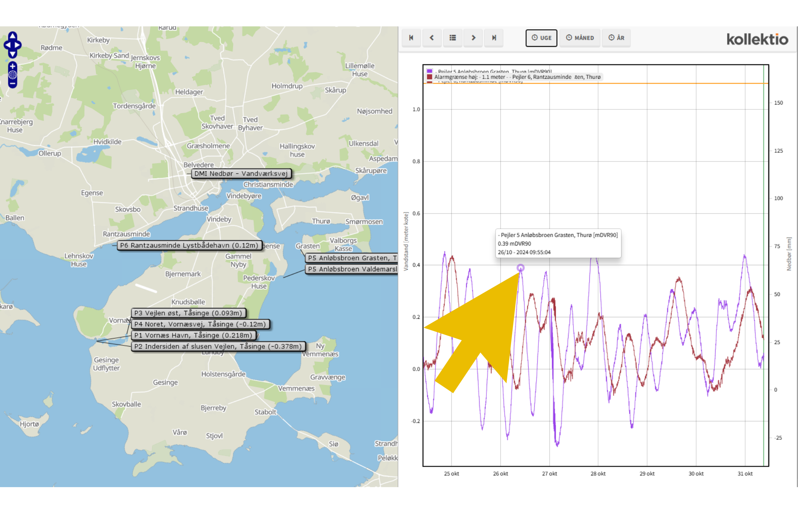
Task: Select P1 Vornæs Havn, Tåsinge label
Action: (193, 335)
